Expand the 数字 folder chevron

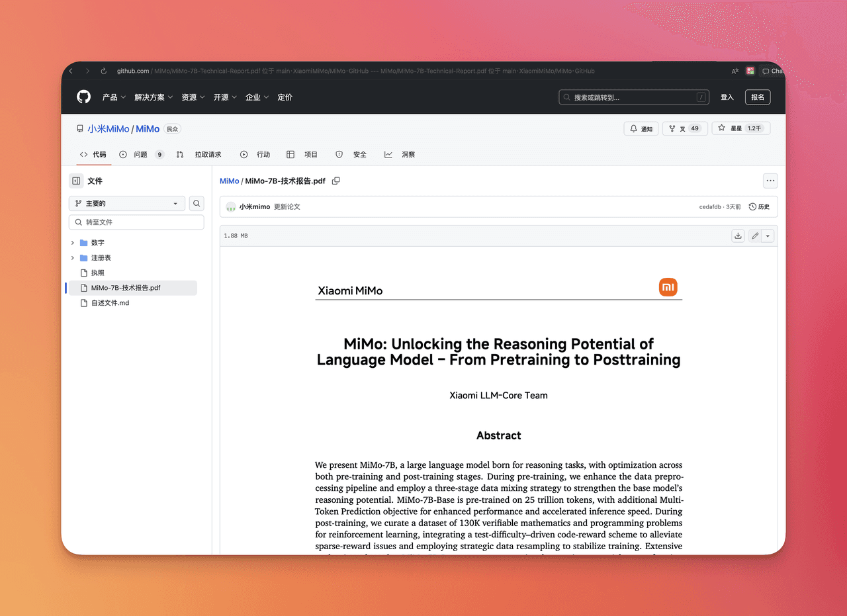click(73, 243)
